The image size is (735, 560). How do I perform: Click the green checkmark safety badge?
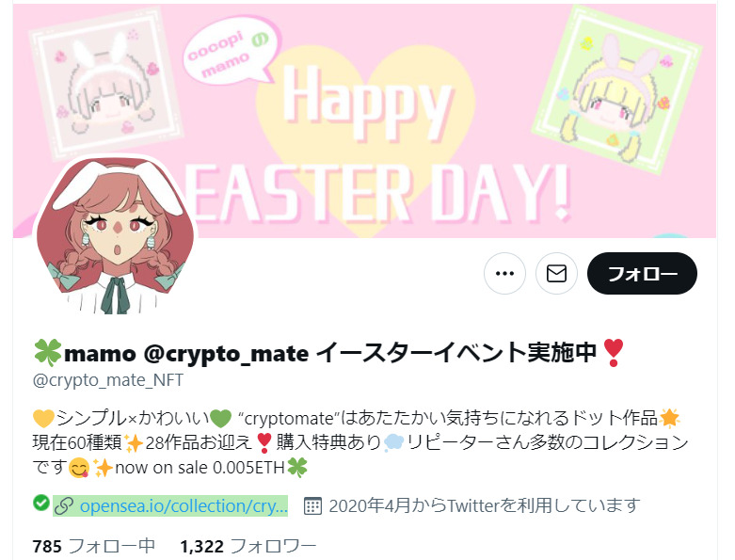(41, 503)
